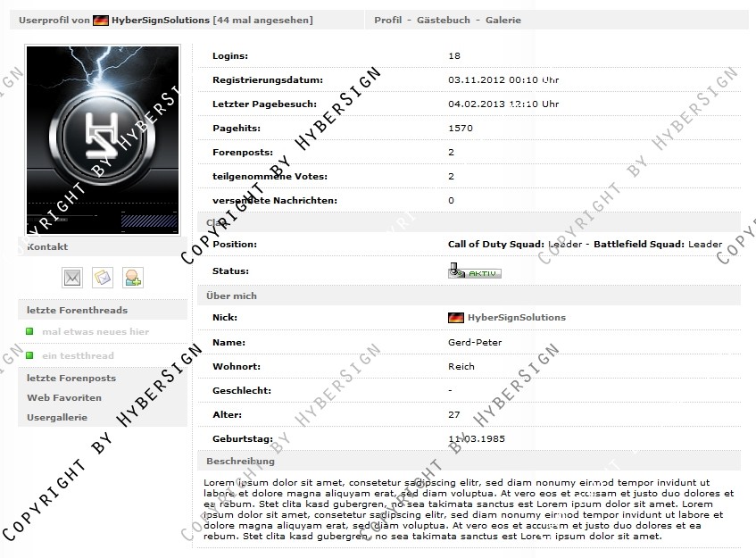The image size is (756, 558).
Task: Click 'Battlefield Squad:' position text
Action: coord(639,244)
